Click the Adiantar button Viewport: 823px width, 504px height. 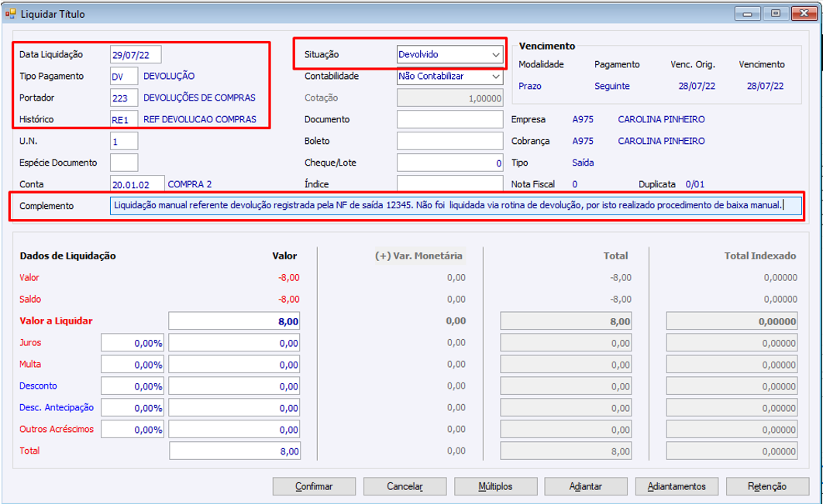586,486
